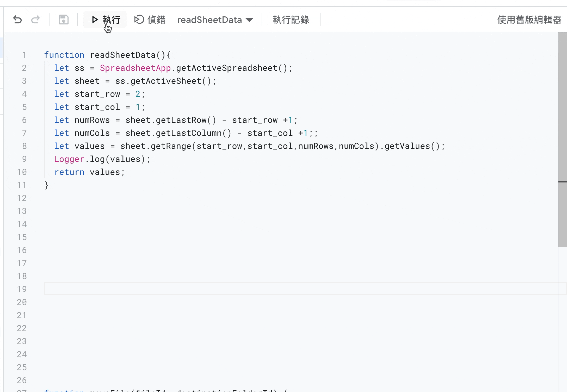Run the script with 執行 button

(x=106, y=20)
